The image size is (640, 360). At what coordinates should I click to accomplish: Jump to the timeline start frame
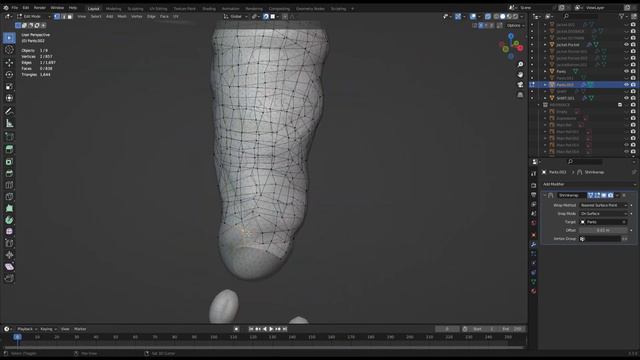click(x=251, y=329)
